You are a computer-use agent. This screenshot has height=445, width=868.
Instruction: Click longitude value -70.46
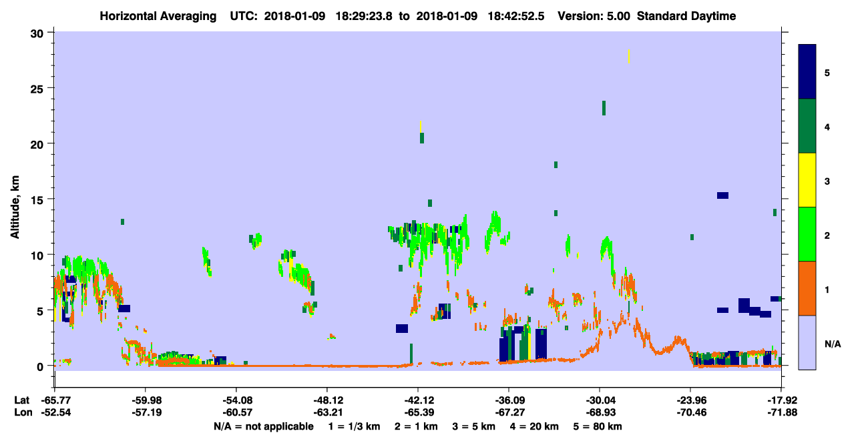click(690, 413)
